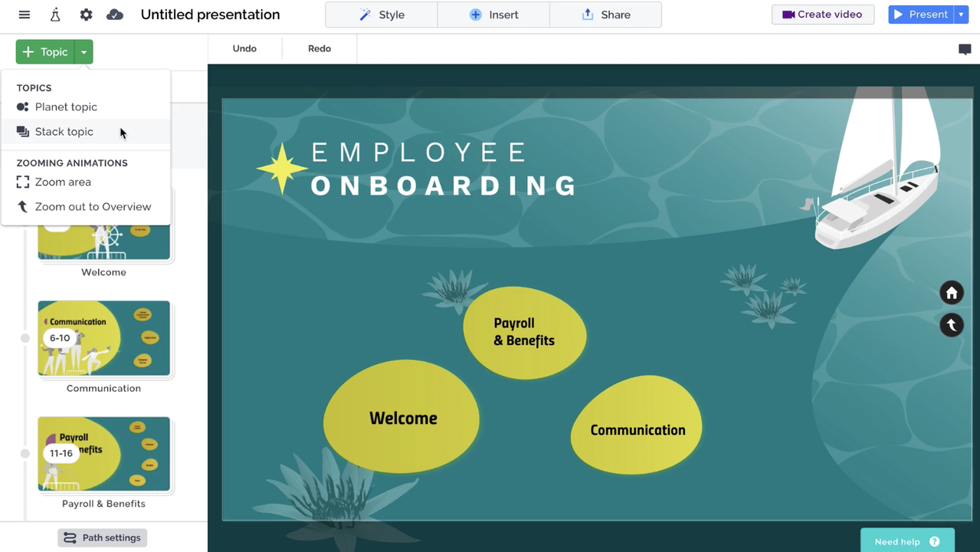Add a new Topic
Image resolution: width=980 pixels, height=552 pixels.
click(x=45, y=52)
